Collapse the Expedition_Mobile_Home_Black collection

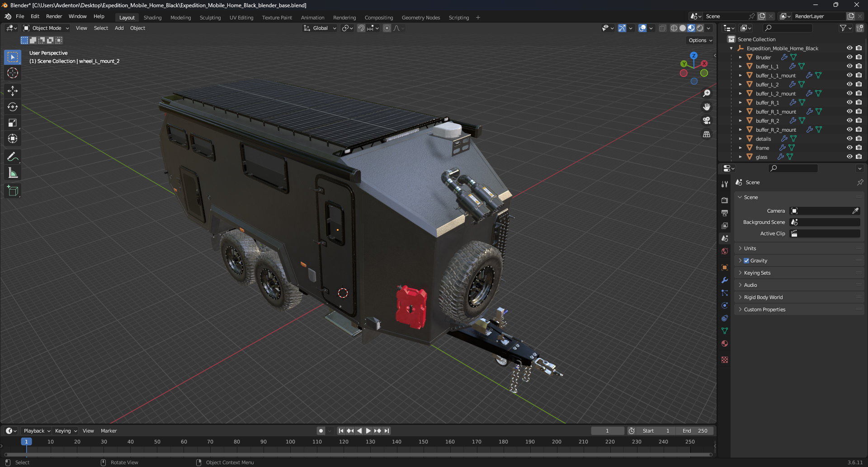pos(731,48)
